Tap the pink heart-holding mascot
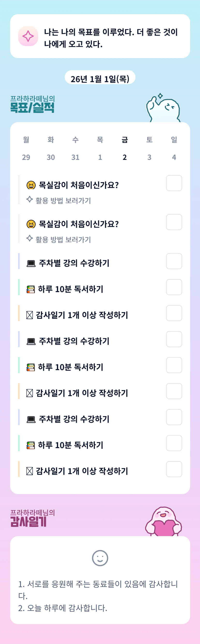 point(164,522)
